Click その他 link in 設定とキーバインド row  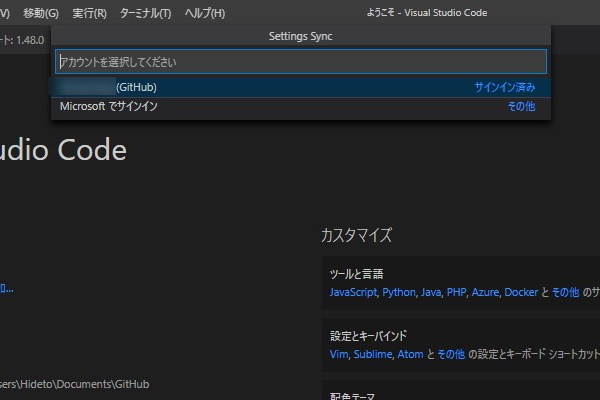pyautogui.click(x=451, y=354)
